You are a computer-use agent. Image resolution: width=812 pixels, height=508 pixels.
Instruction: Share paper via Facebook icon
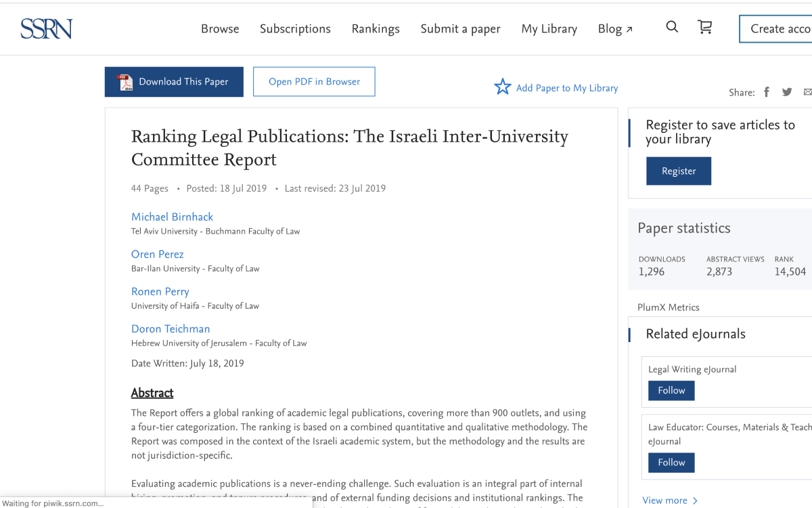pos(767,92)
